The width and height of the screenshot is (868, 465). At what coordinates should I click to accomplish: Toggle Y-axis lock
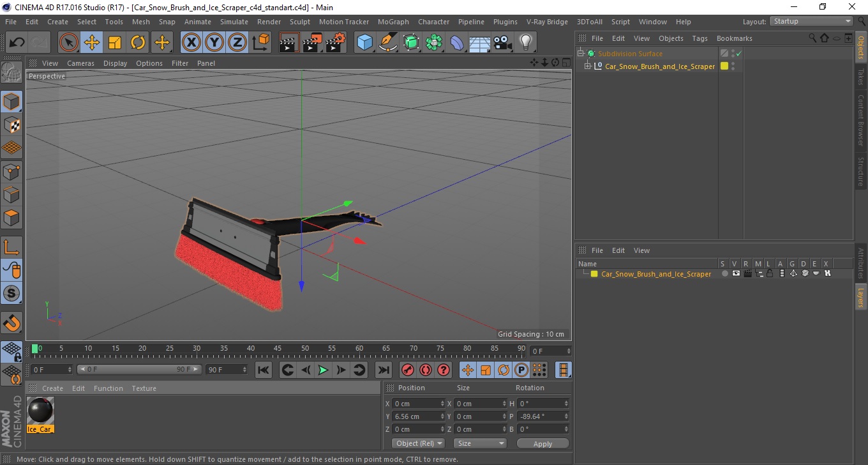point(214,43)
